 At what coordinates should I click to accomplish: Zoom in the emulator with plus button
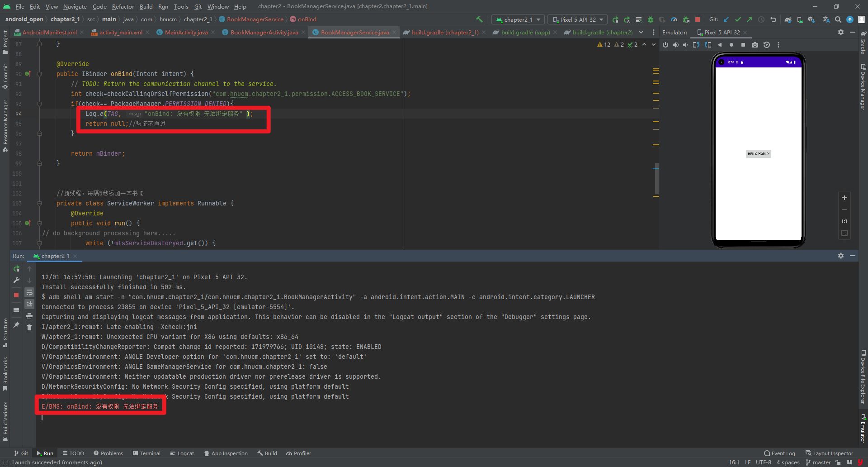844,198
